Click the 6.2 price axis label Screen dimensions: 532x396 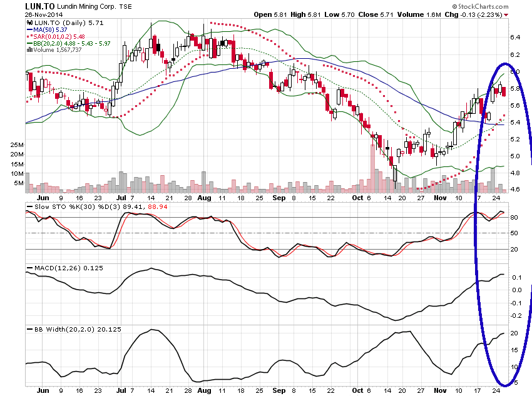pyautogui.click(x=515, y=54)
